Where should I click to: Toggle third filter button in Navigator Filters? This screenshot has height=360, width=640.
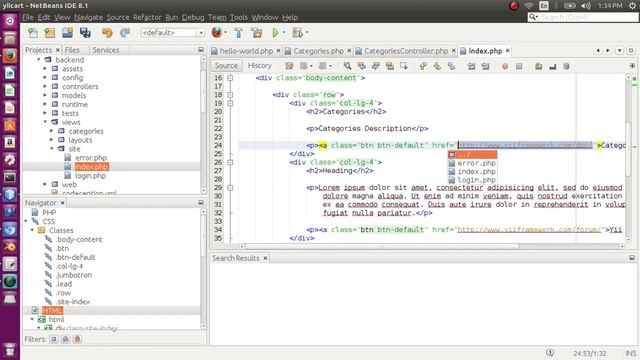pos(77,339)
